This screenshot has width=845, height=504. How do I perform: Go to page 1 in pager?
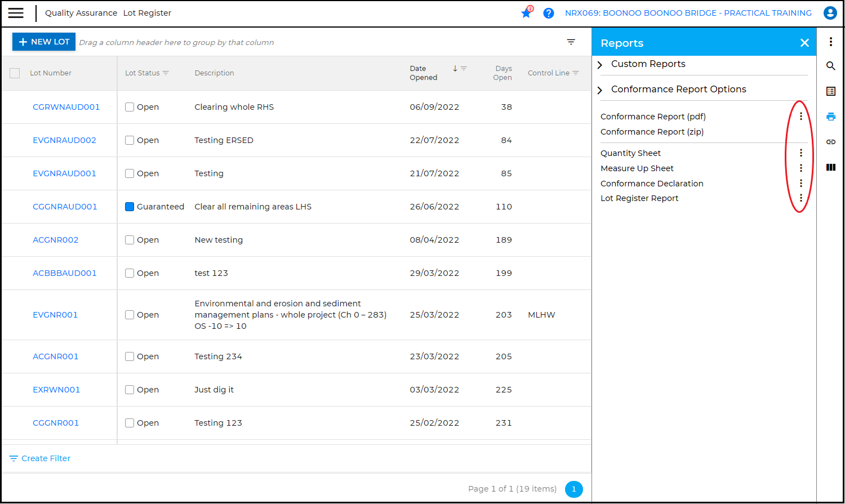point(573,489)
